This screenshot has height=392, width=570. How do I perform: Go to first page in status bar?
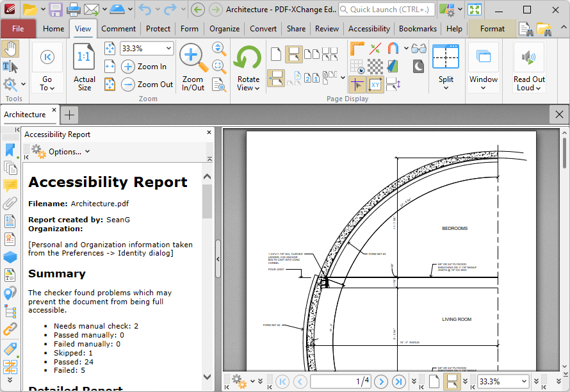click(282, 382)
